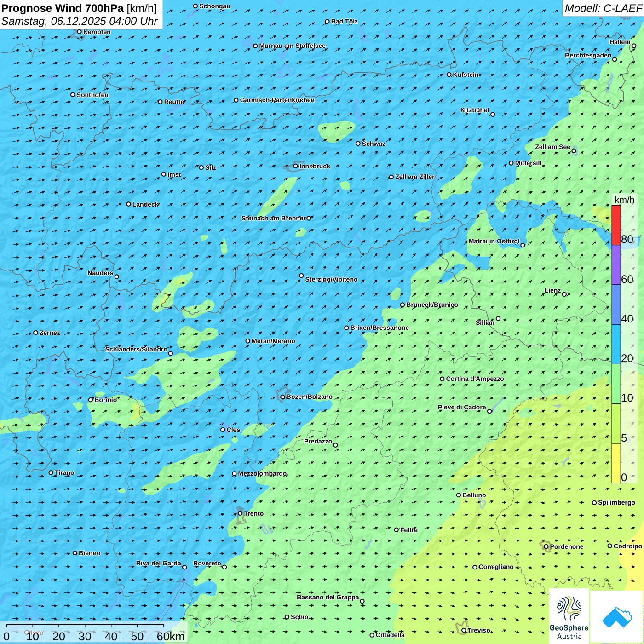Click the Pordenone location marker
This screenshot has width=644, height=644.
(546, 546)
